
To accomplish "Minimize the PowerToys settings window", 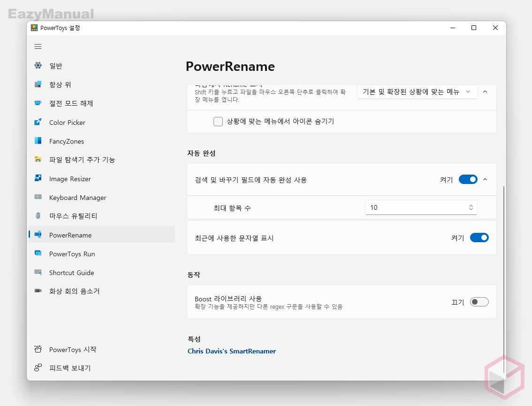I will coord(453,28).
